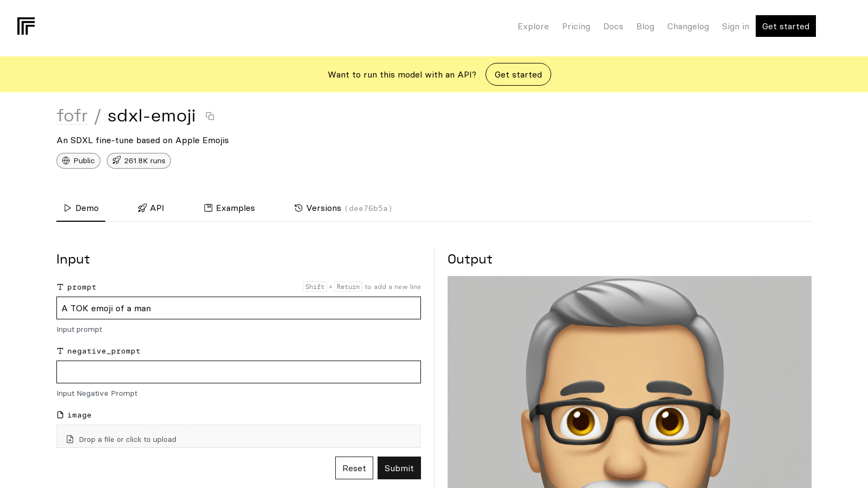Click the file upload icon in the image dropzone

coord(70,439)
